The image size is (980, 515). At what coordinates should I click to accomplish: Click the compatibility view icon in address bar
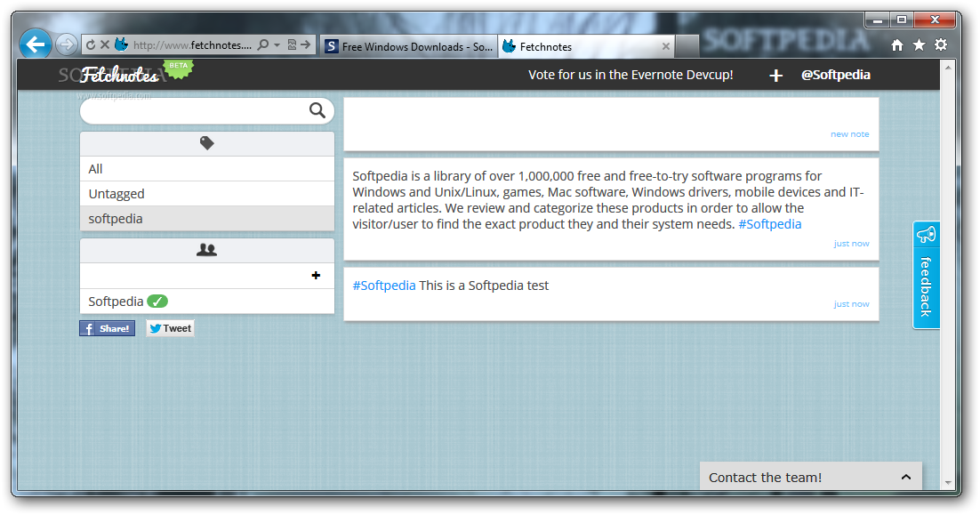pos(292,45)
